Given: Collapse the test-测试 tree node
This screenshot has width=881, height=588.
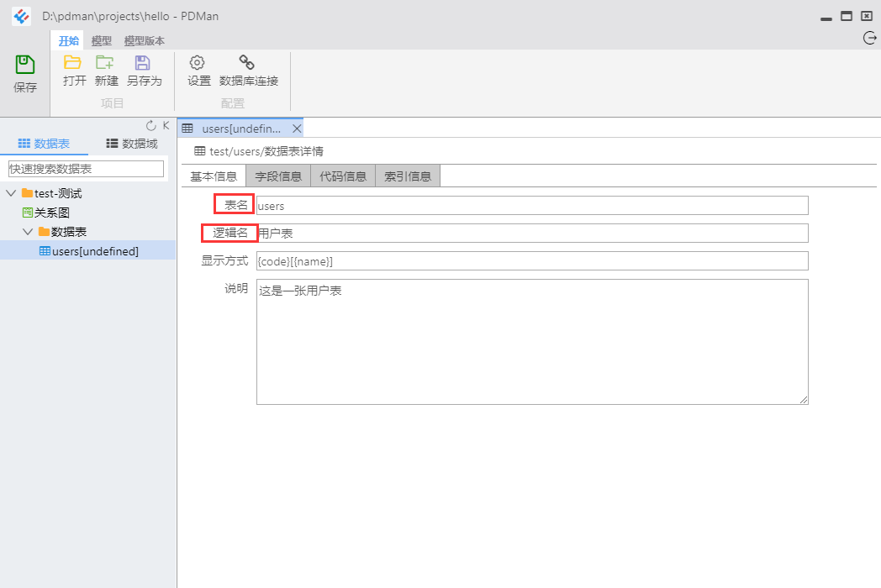Looking at the screenshot, I should point(10,192).
